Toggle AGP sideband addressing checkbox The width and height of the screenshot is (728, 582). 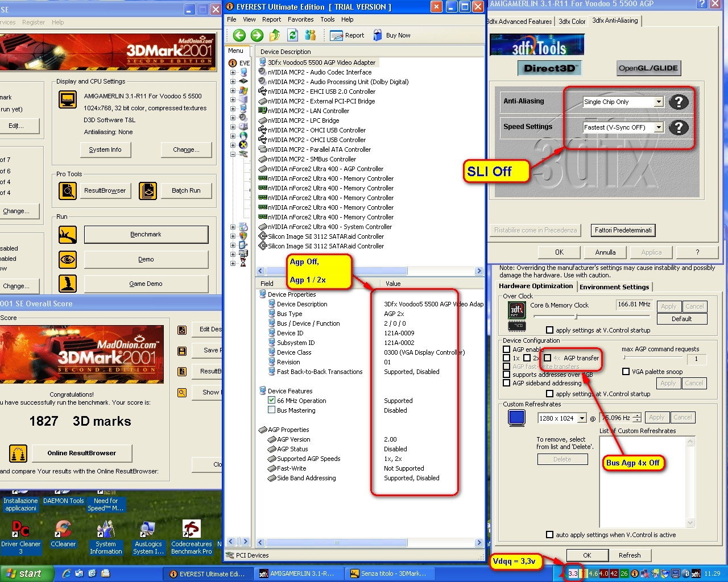(506, 383)
